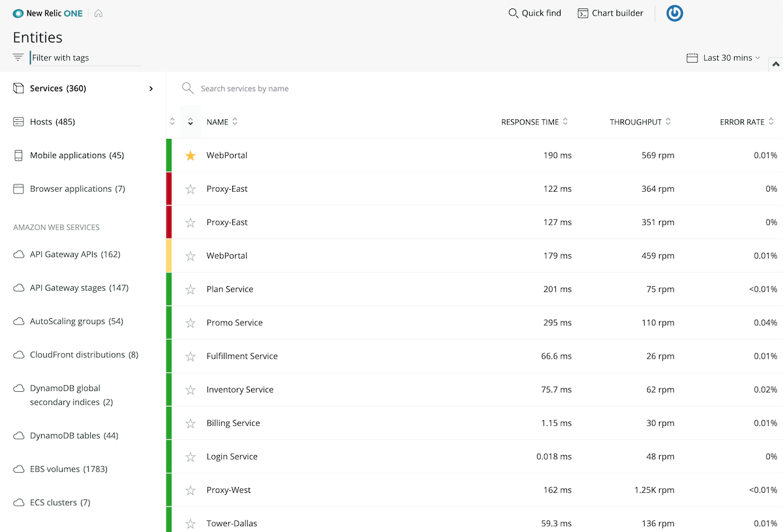The width and height of the screenshot is (783, 532).
Task: Star the Login Service row
Action: click(x=191, y=456)
